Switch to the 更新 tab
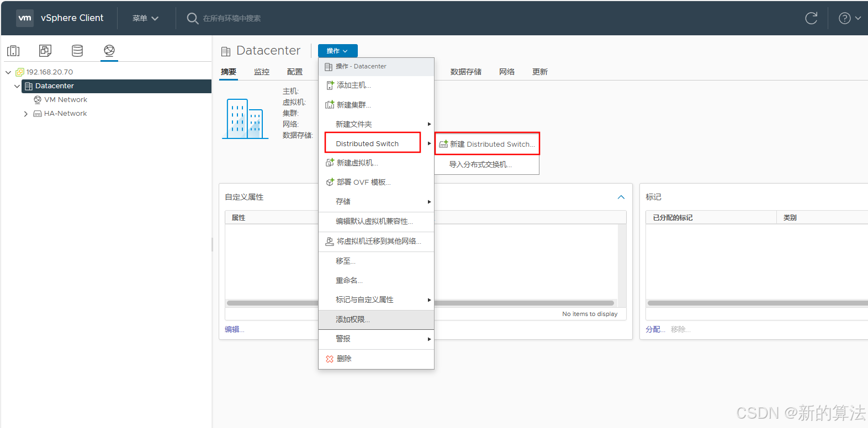868x428 pixels. pos(540,72)
